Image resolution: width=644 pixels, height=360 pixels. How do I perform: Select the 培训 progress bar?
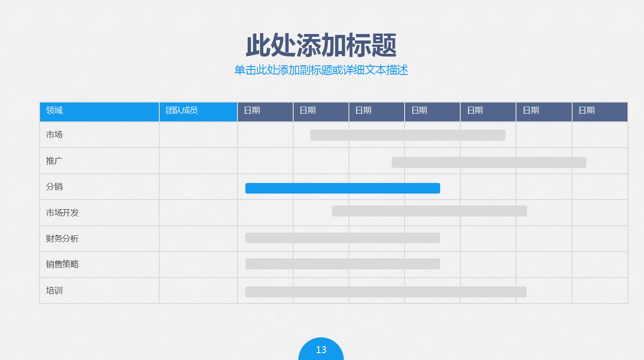386,291
